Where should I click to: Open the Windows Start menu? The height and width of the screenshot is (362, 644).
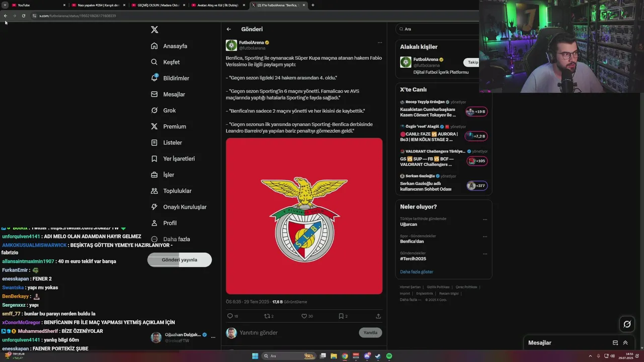click(255, 356)
